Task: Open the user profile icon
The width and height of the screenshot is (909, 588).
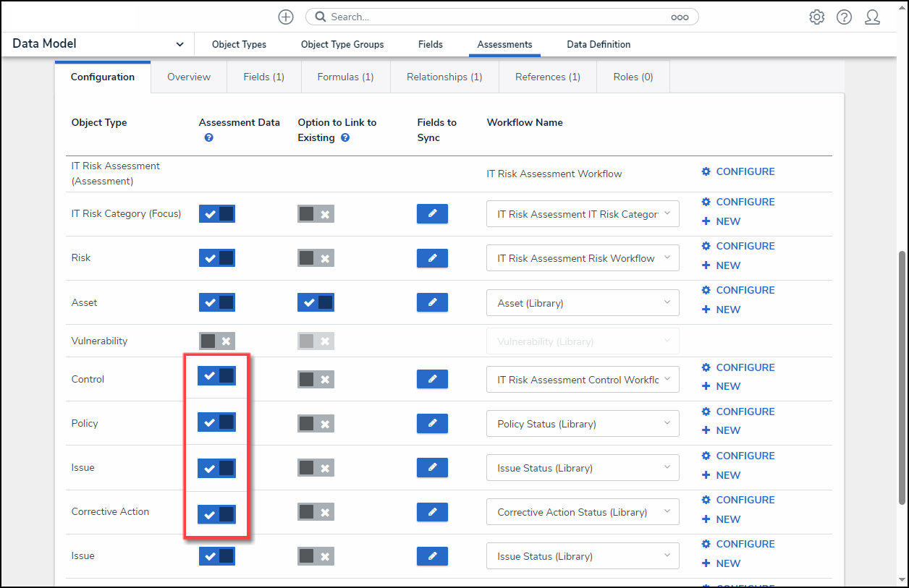Action: tap(872, 17)
